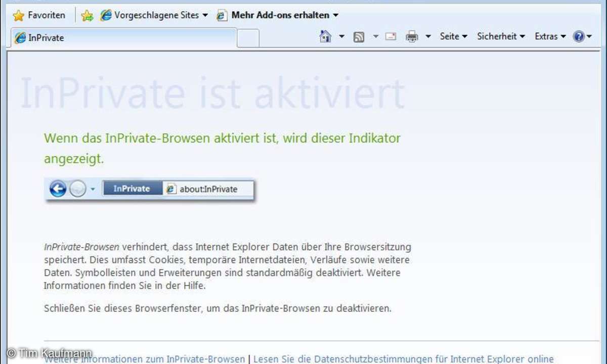Open Mehr Add-ons erhalten
The height and width of the screenshot is (364, 607).
[x=273, y=15]
